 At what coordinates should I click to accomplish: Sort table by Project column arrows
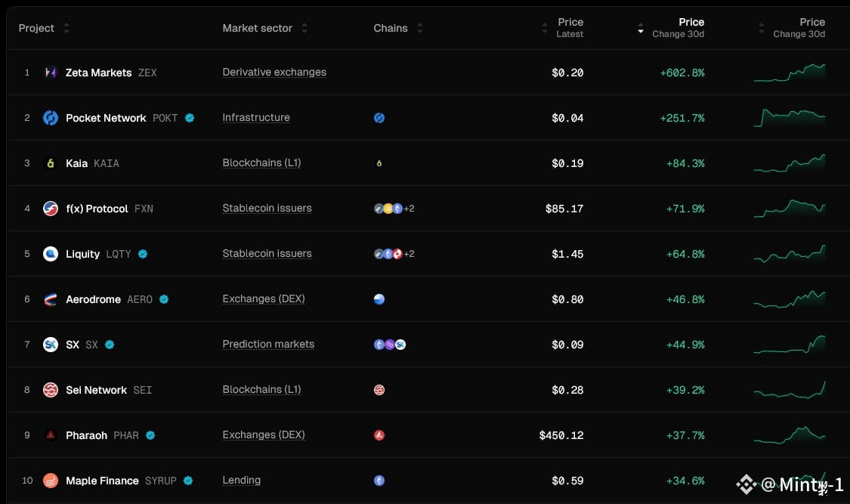[x=66, y=28]
